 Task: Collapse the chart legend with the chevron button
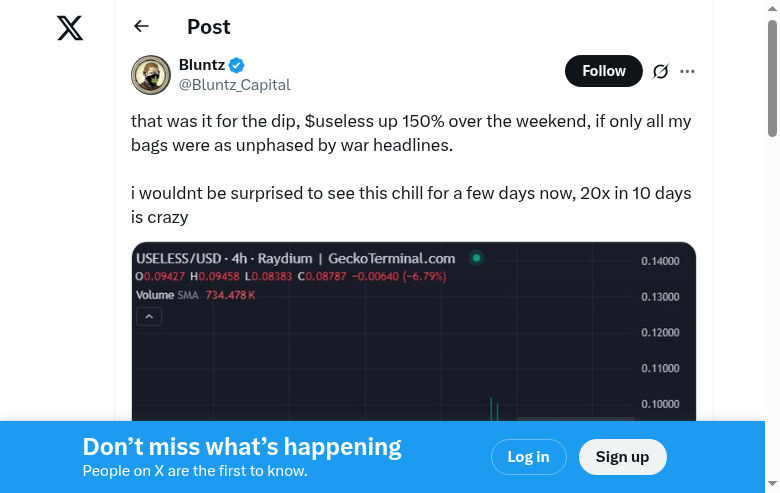(149, 317)
